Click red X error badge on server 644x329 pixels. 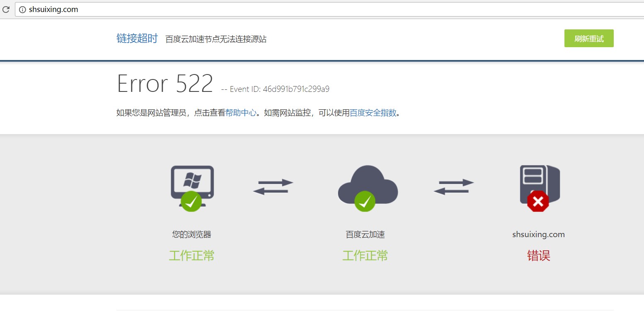point(538,202)
